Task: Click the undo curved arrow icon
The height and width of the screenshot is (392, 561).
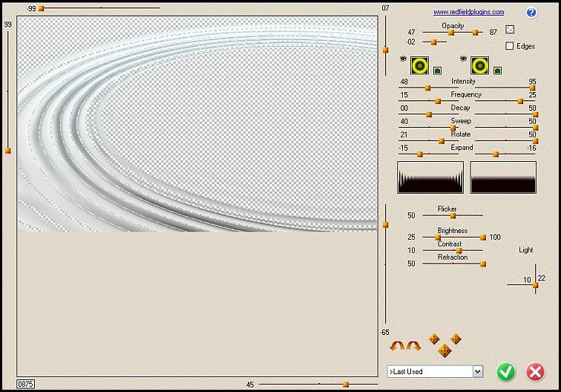Action: pos(398,346)
